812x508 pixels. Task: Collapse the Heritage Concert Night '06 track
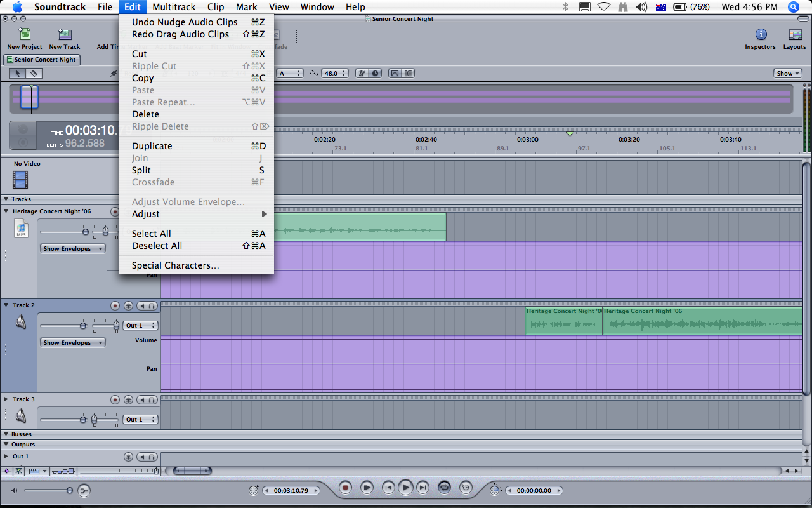[6, 211]
